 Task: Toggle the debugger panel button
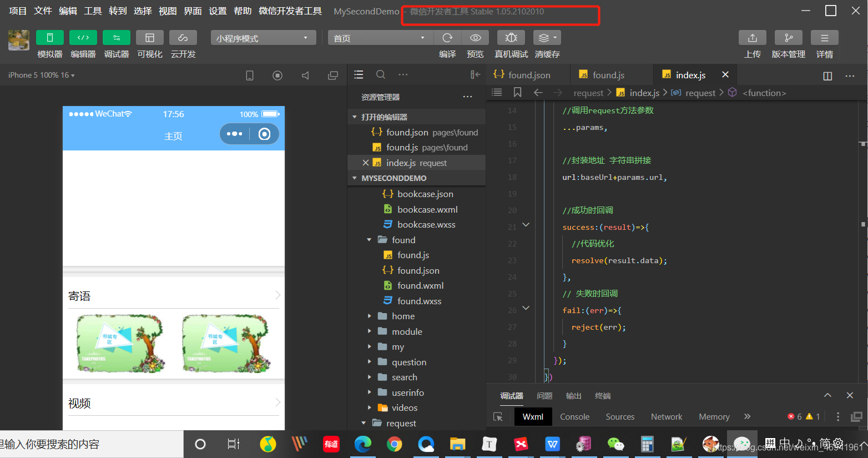(117, 38)
